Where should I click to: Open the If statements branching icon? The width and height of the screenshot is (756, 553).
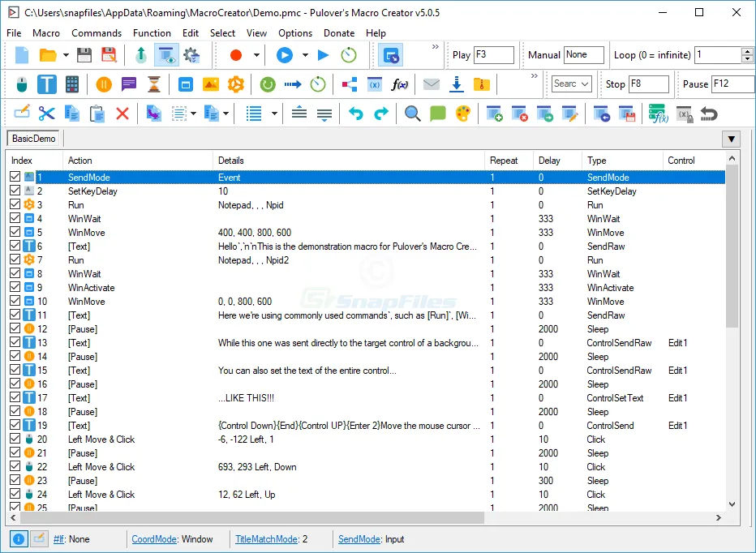[349, 85]
